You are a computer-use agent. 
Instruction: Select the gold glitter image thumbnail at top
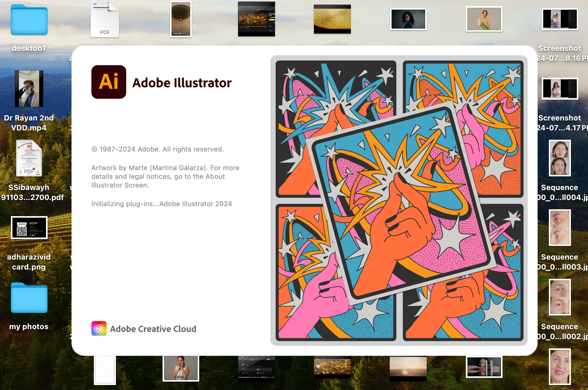click(x=332, y=19)
